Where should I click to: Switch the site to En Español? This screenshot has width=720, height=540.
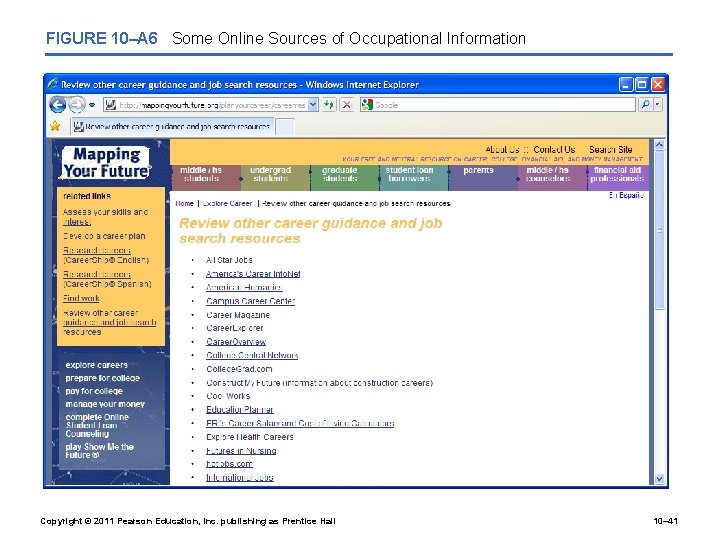click(626, 195)
